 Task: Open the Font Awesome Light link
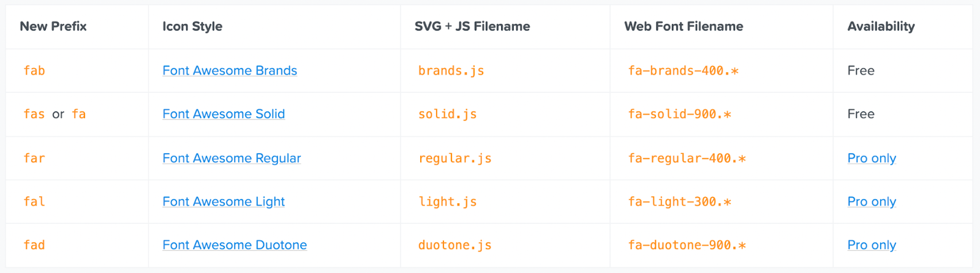(x=224, y=201)
